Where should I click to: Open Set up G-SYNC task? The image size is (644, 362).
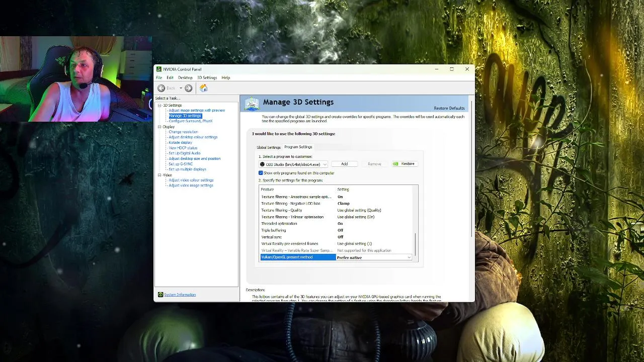(181, 164)
